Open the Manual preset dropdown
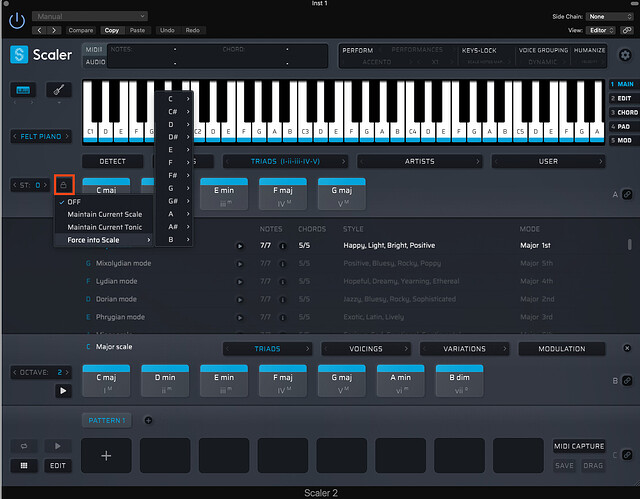This screenshot has width=640, height=499. pos(90,16)
